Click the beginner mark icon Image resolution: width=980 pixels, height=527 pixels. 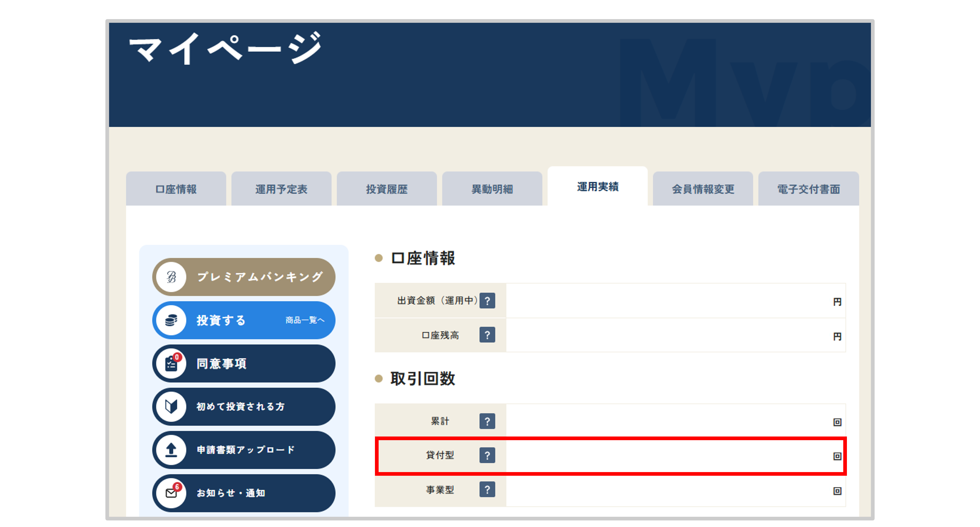click(x=171, y=407)
